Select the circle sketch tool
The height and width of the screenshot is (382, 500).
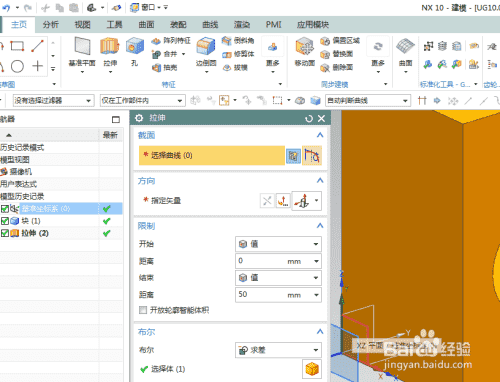coord(17,66)
